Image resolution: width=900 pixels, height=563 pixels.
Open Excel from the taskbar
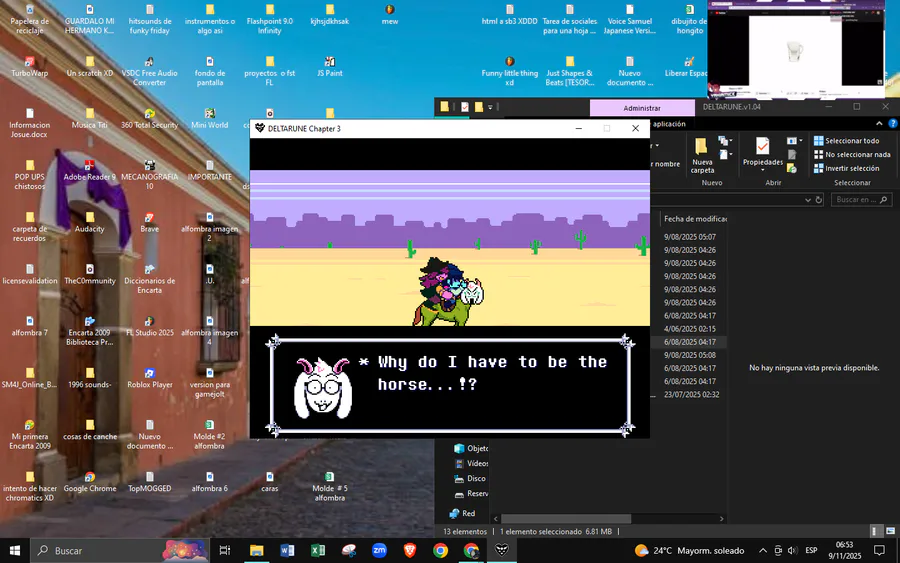coord(317,550)
